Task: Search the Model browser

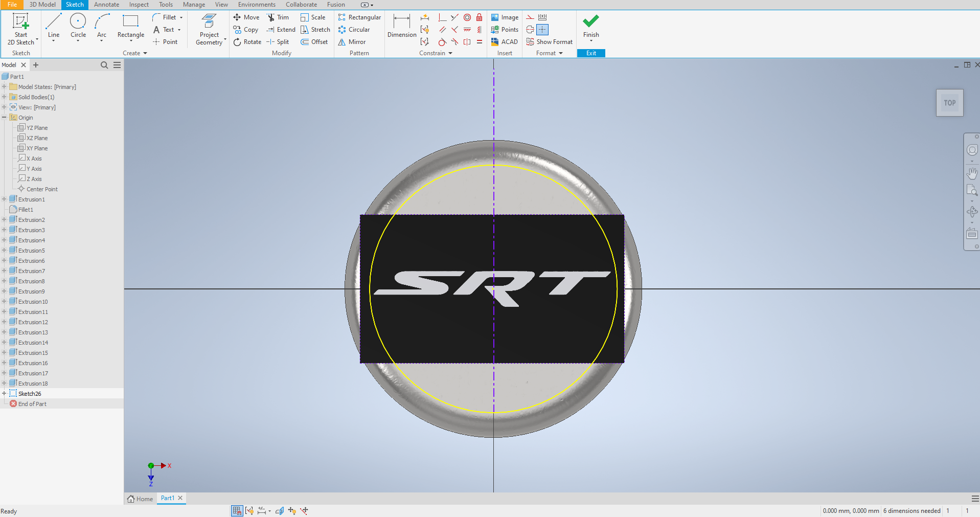Action: point(104,65)
